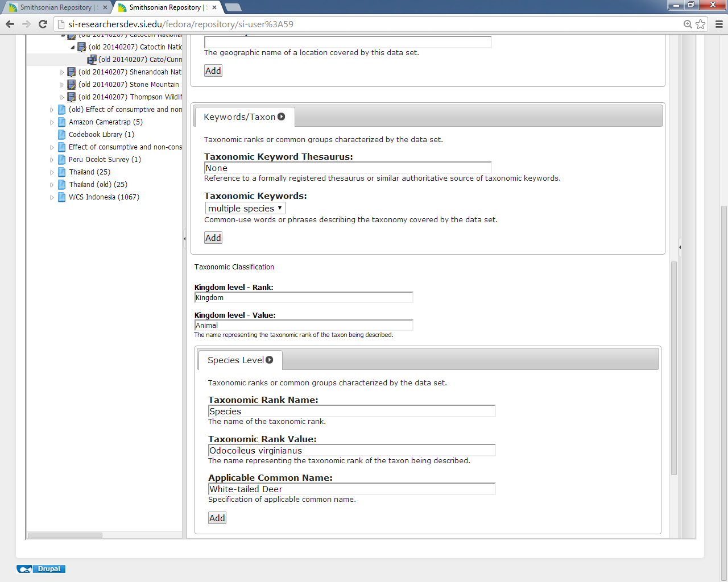728x582 pixels.
Task: Reload the page with refresh icon
Action: (43, 24)
